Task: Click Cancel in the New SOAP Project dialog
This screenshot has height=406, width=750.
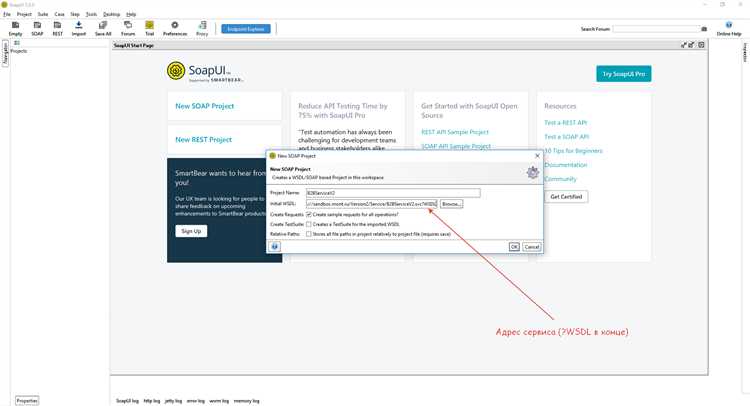Action: [x=532, y=247]
